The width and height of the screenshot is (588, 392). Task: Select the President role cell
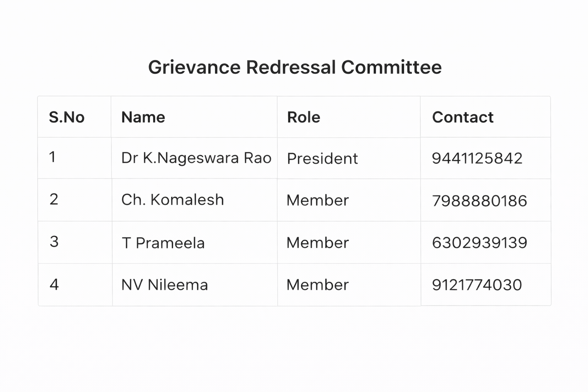pyautogui.click(x=322, y=158)
